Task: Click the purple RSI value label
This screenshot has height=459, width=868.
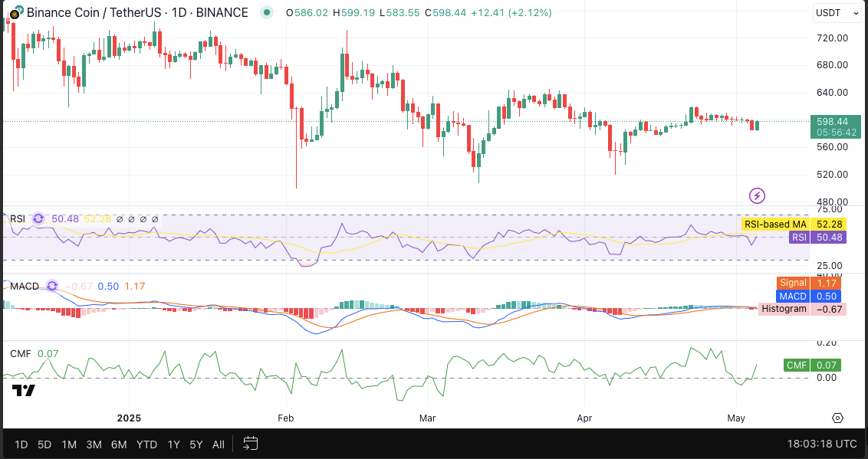Action: (817, 238)
